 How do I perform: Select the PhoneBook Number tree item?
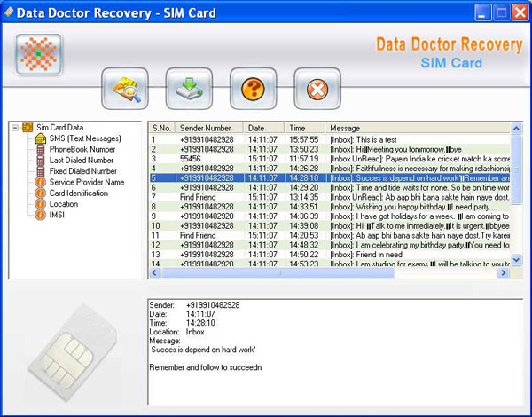coord(82,149)
